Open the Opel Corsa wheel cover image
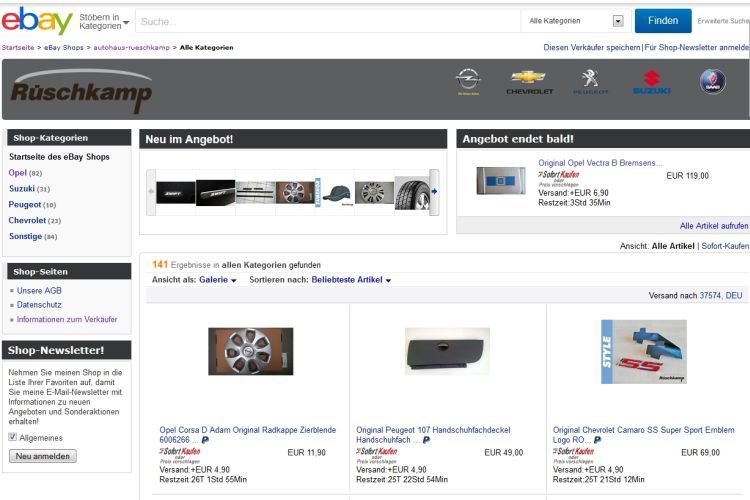750x500 pixels. pyautogui.click(x=251, y=351)
